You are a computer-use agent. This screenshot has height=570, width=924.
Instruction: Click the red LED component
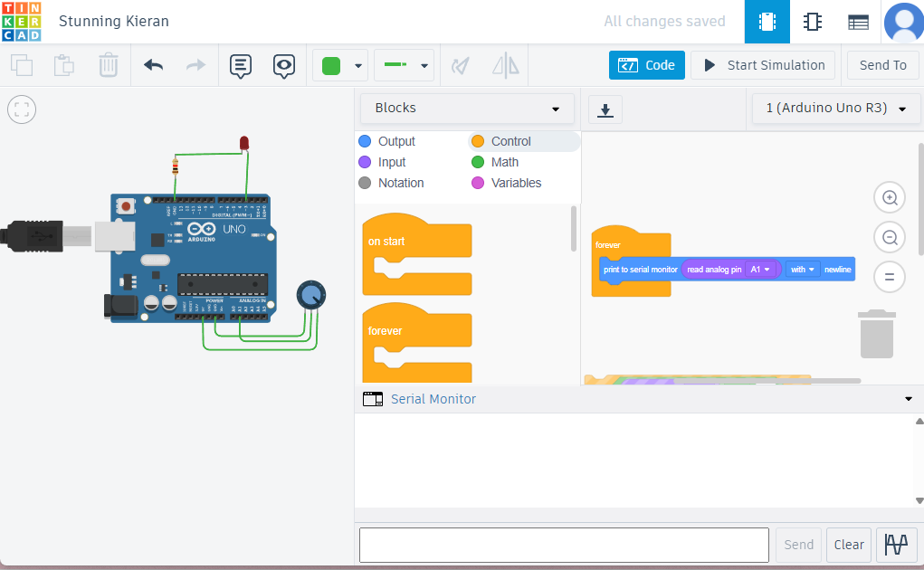[x=244, y=143]
